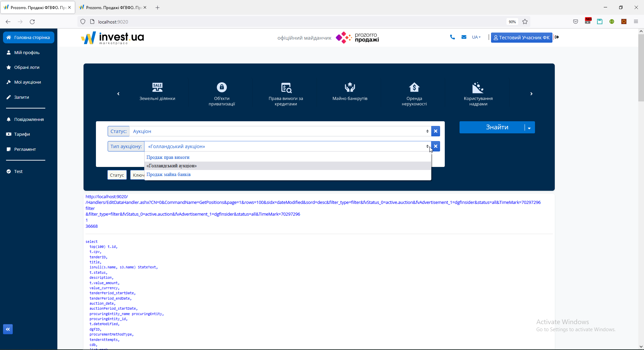644x350 pixels.
Task: Choose «Голландський аукціон» option in list
Action: 288,166
